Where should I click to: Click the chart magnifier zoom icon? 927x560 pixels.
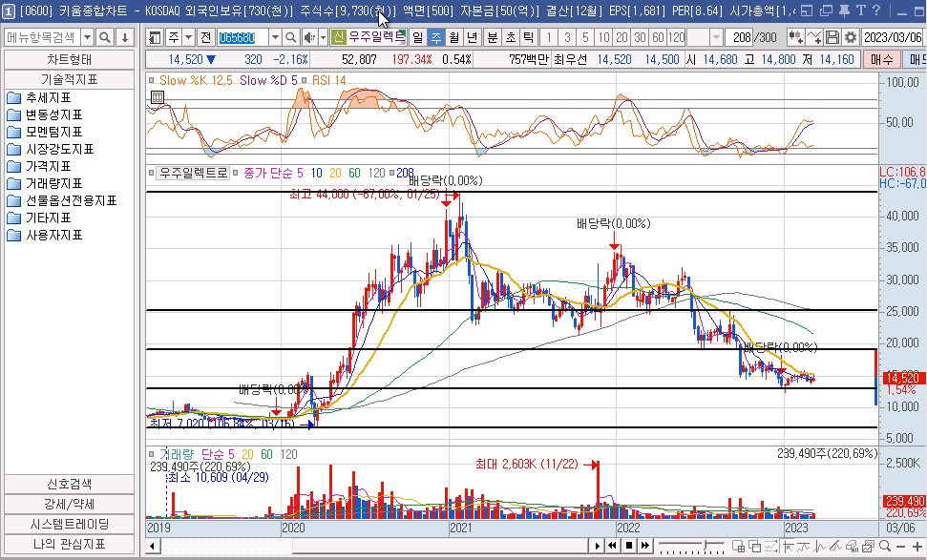point(884,546)
